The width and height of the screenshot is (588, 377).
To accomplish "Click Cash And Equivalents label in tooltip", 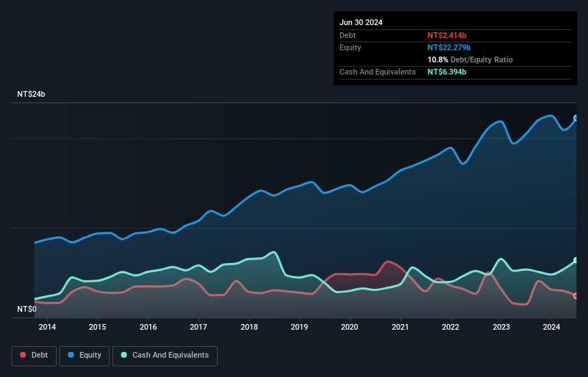I will pos(377,72).
